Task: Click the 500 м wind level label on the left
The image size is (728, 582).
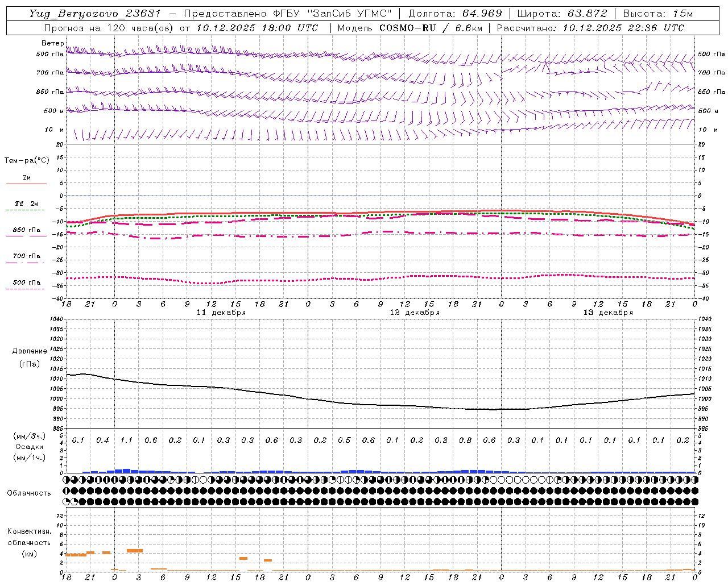Action: click(53, 111)
